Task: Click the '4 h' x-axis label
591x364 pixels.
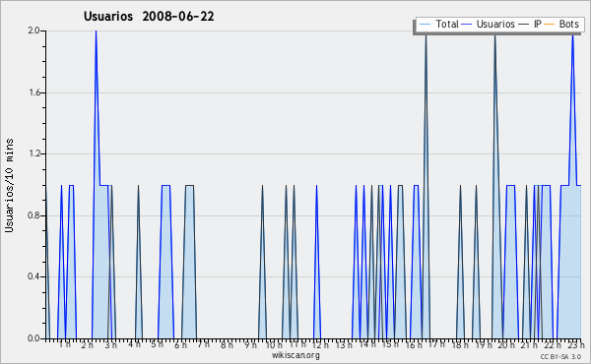Action: (x=134, y=344)
